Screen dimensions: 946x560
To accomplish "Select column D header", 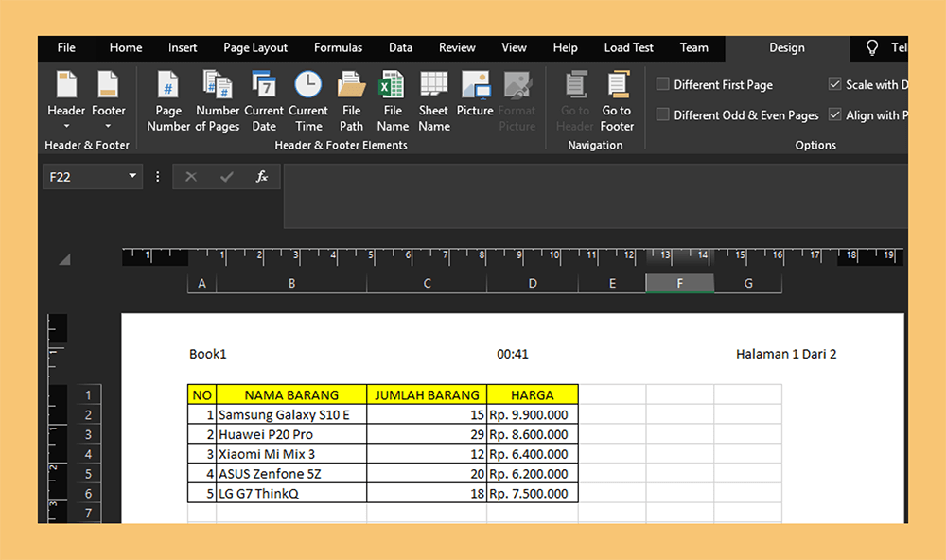I will (532, 283).
